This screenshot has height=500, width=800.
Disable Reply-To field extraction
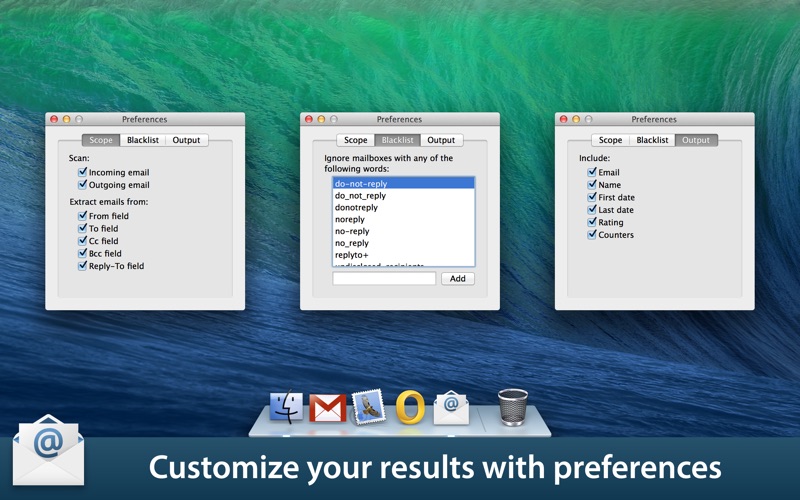coord(82,266)
